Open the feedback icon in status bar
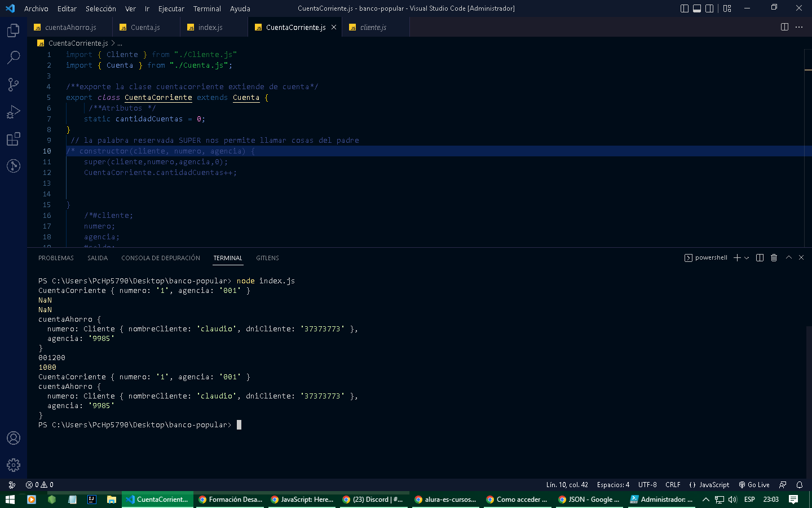Image resolution: width=812 pixels, height=508 pixels. click(783, 485)
